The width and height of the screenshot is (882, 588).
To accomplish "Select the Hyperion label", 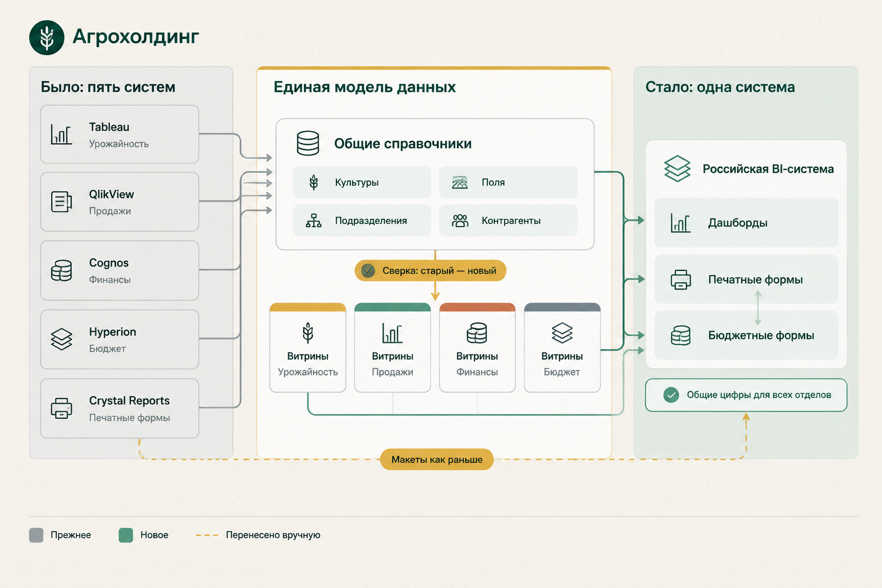I will (113, 332).
